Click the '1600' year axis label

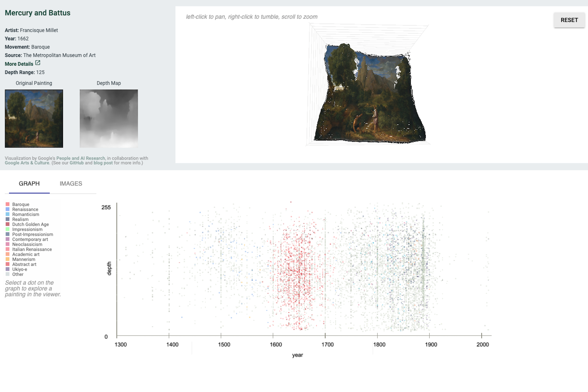tap(276, 344)
